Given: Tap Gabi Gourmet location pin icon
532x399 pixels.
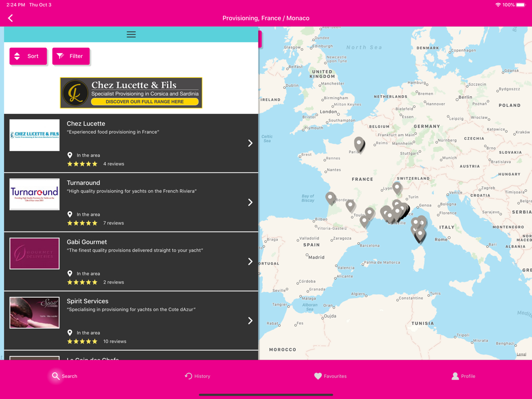Looking at the screenshot, I should pyautogui.click(x=70, y=273).
